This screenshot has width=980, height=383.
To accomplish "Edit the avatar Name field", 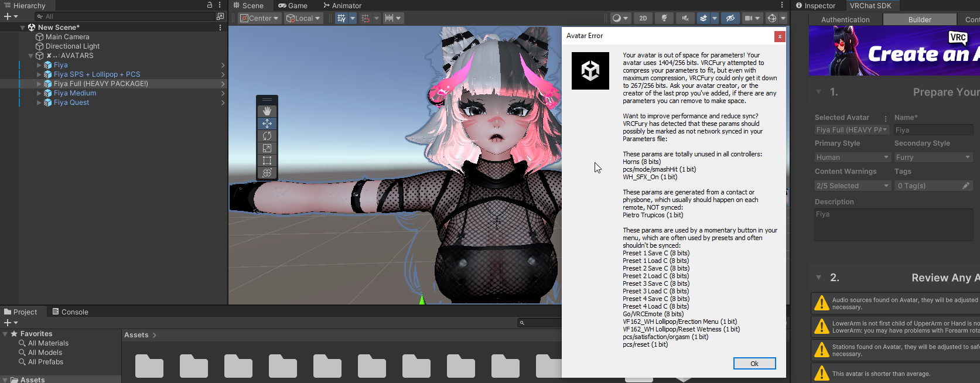I will (x=933, y=130).
